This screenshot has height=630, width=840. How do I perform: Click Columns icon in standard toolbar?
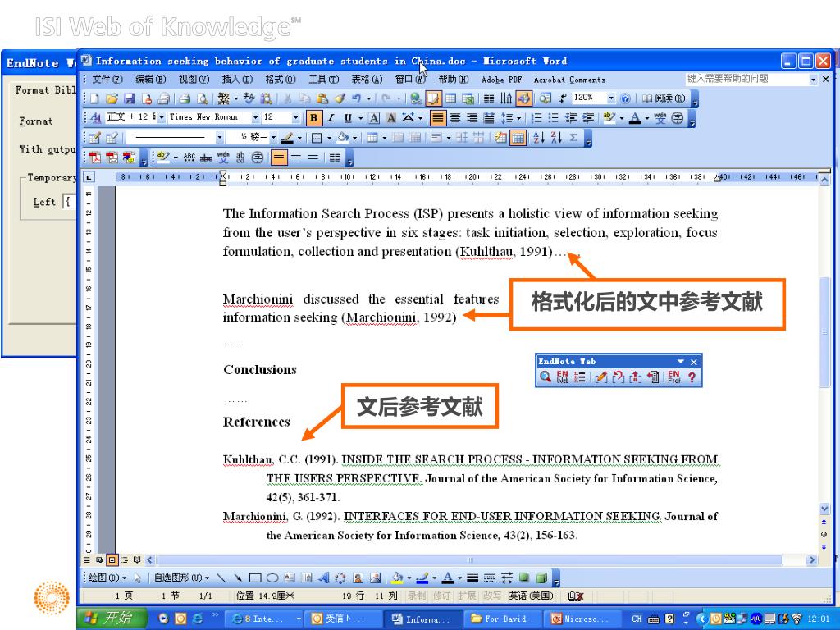click(489, 98)
